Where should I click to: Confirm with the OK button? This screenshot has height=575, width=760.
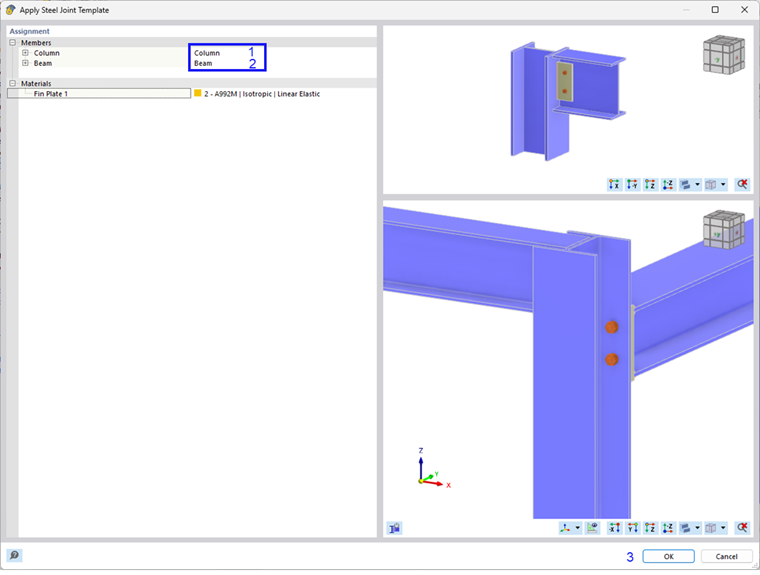click(x=668, y=557)
